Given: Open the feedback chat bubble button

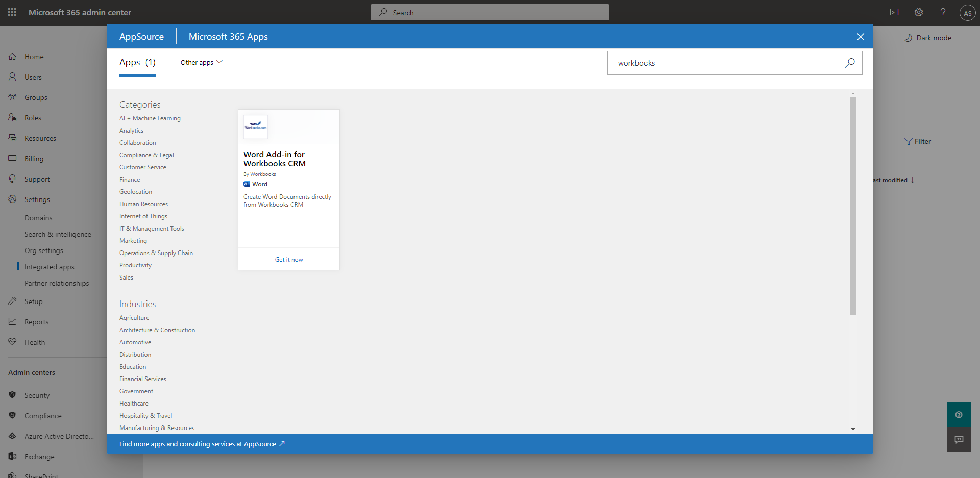Looking at the screenshot, I should coord(959,440).
